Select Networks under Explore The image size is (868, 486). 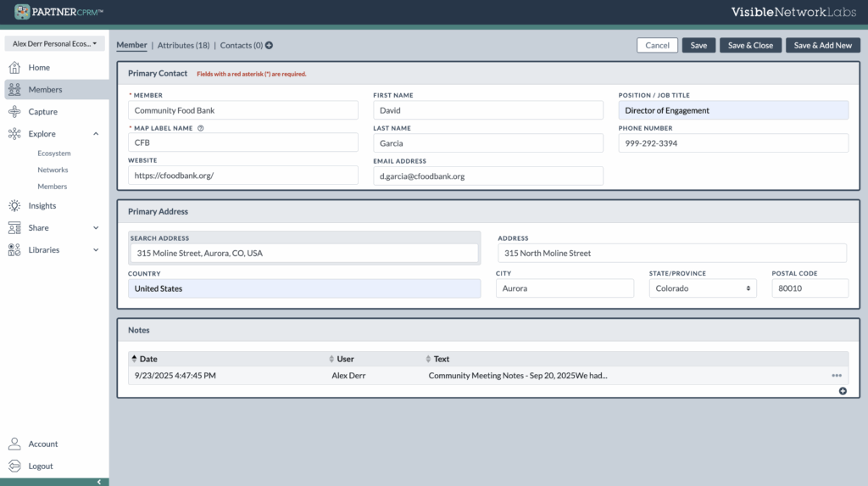[53, 170]
